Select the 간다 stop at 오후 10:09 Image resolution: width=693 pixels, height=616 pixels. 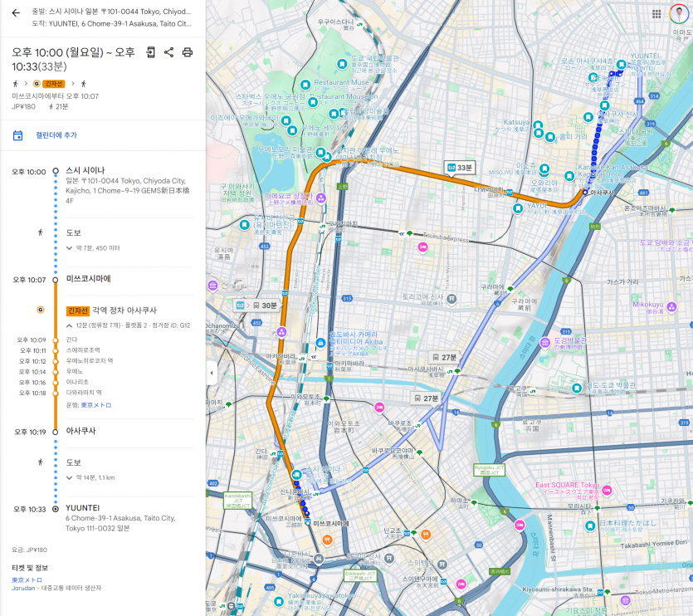click(x=71, y=340)
